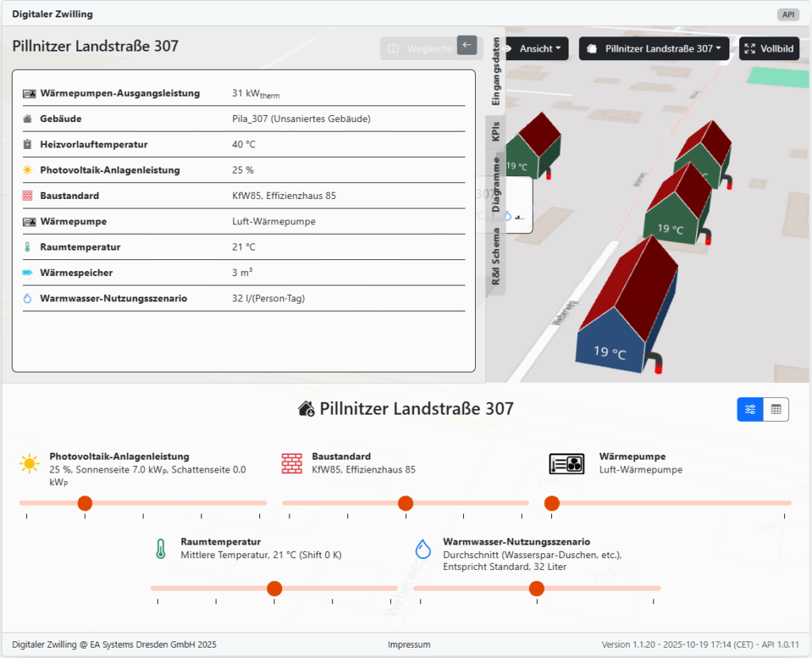812x658 pixels.
Task: Click the thermometer icon in Raumtemperatur table row
Action: pyautogui.click(x=28, y=247)
